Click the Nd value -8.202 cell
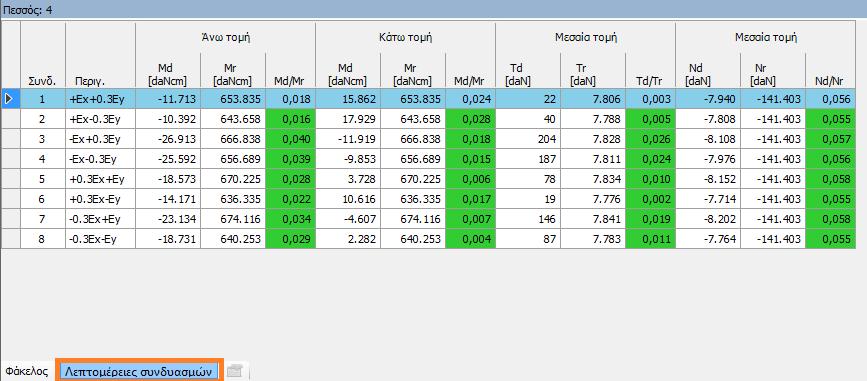Screen dimensions: 867x381 click(x=708, y=218)
